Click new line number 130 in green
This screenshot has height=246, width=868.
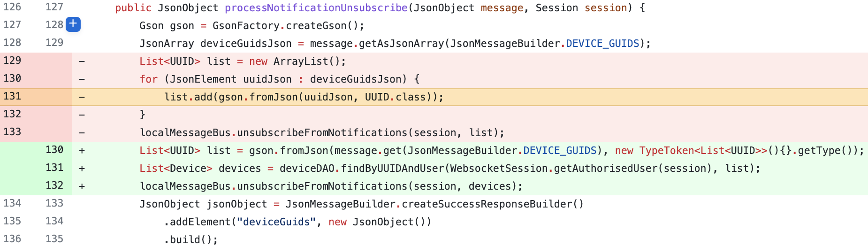(x=54, y=150)
